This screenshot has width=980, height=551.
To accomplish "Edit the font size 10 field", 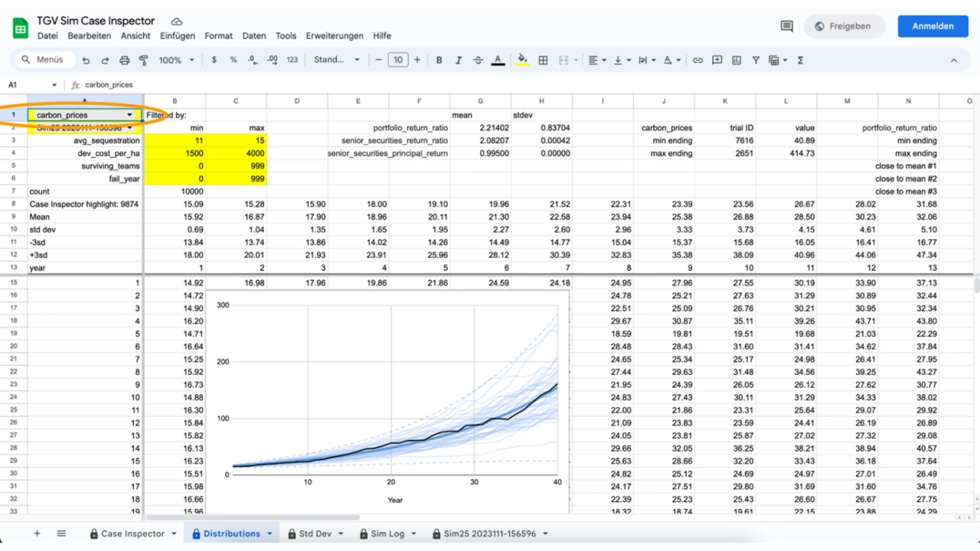I will 398,60.
